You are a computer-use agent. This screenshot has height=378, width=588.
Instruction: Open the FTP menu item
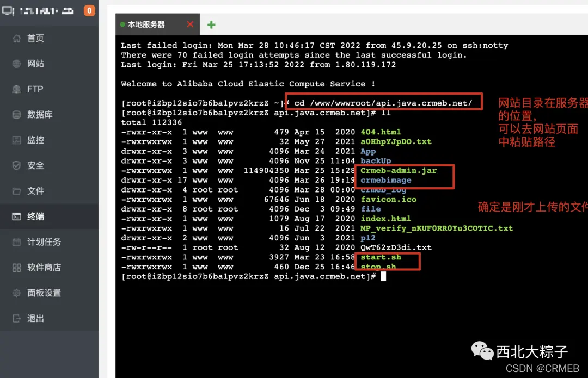click(49, 89)
